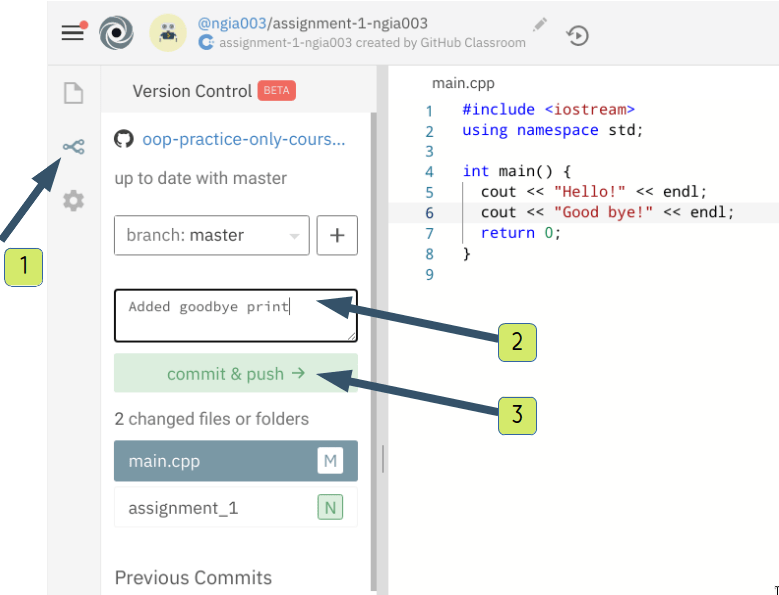Open the branch: master dropdown
The height and width of the screenshot is (595, 779).
tap(212, 235)
